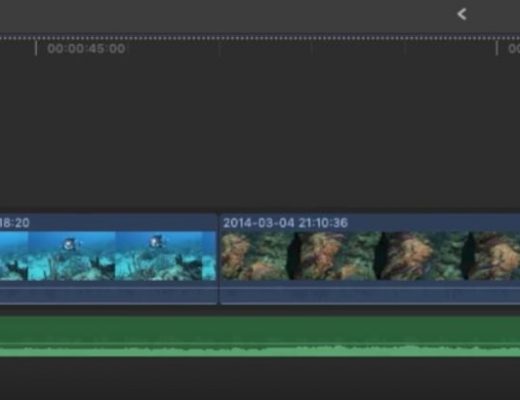
Task: Click the 00:00:45:00 ruler marker
Action: (x=86, y=49)
